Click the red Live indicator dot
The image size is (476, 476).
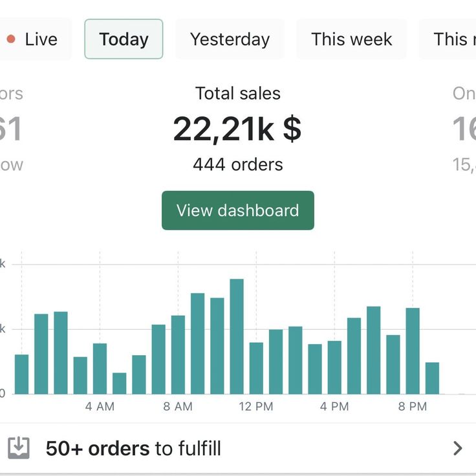[11, 39]
